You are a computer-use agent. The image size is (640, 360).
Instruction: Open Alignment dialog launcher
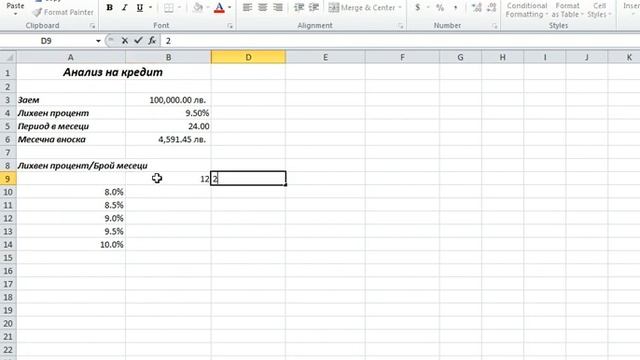click(x=400, y=26)
